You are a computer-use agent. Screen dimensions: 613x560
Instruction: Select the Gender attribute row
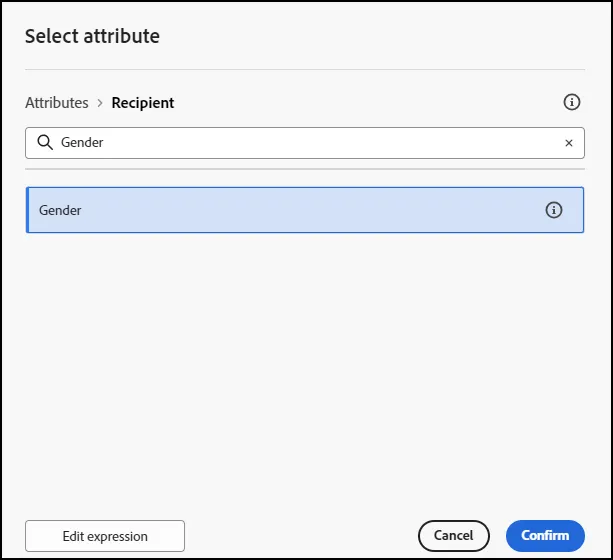coord(305,210)
